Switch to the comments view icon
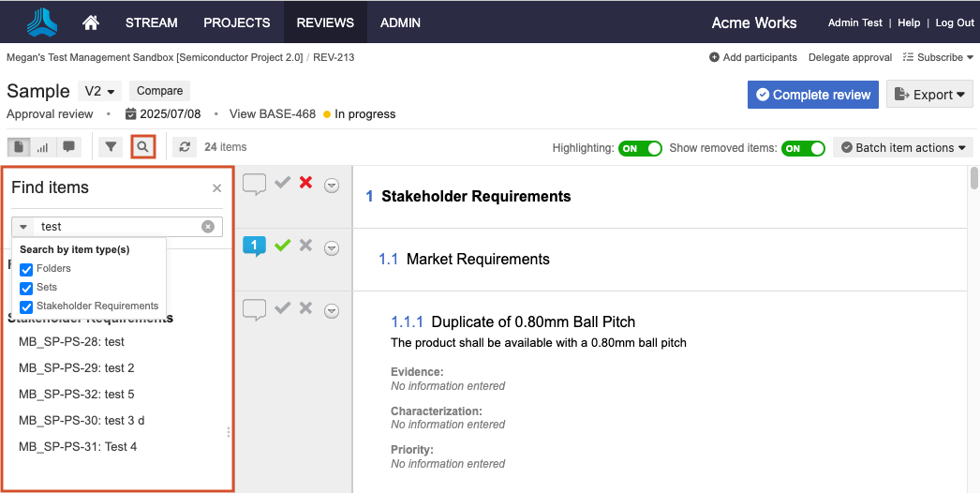 click(68, 147)
